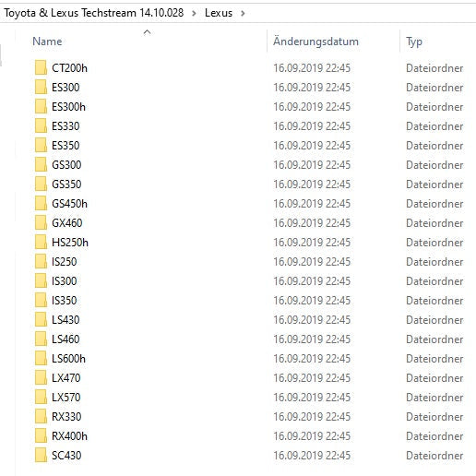The image size is (476, 476).
Task: Click the ES350 folder icon
Action: point(41,145)
